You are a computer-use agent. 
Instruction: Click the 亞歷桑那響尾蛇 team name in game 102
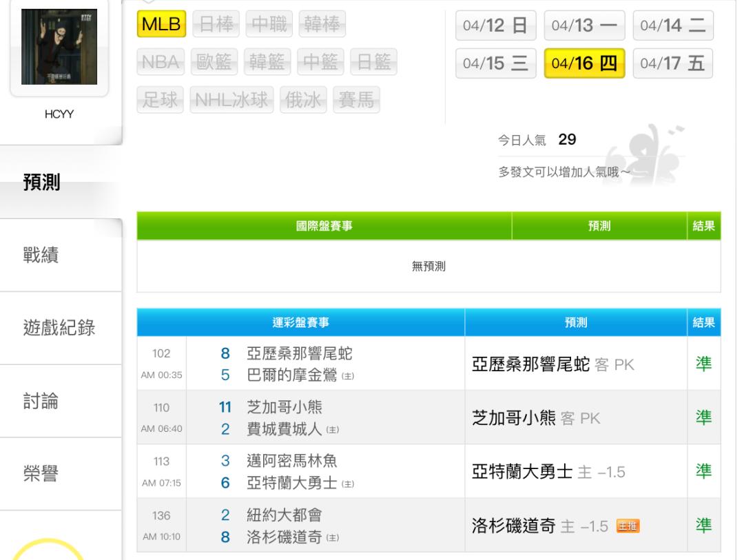[300, 355]
